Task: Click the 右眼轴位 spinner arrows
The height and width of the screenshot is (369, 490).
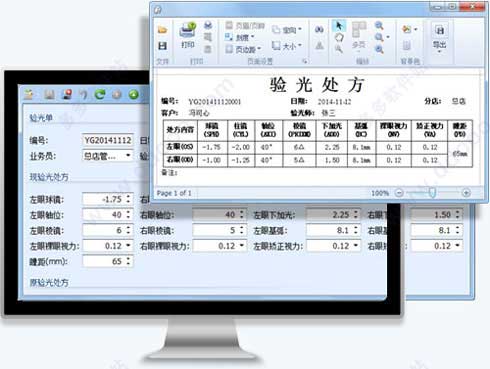Action: coord(242,215)
